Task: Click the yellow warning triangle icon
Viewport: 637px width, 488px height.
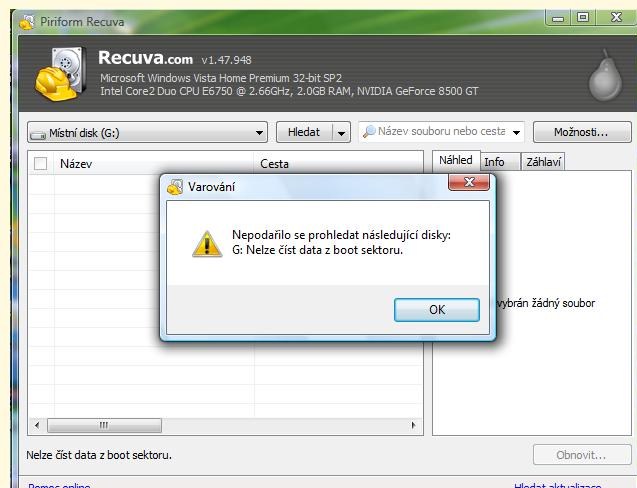Action: (x=207, y=244)
